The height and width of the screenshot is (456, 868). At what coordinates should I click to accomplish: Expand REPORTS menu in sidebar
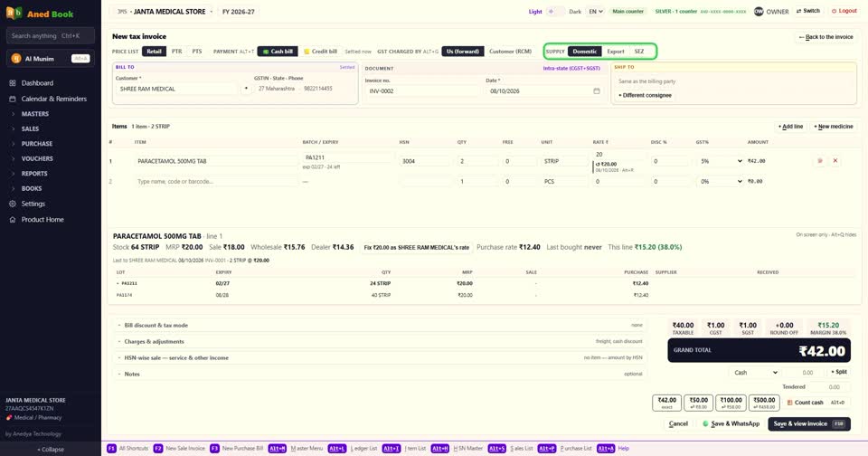(34, 174)
